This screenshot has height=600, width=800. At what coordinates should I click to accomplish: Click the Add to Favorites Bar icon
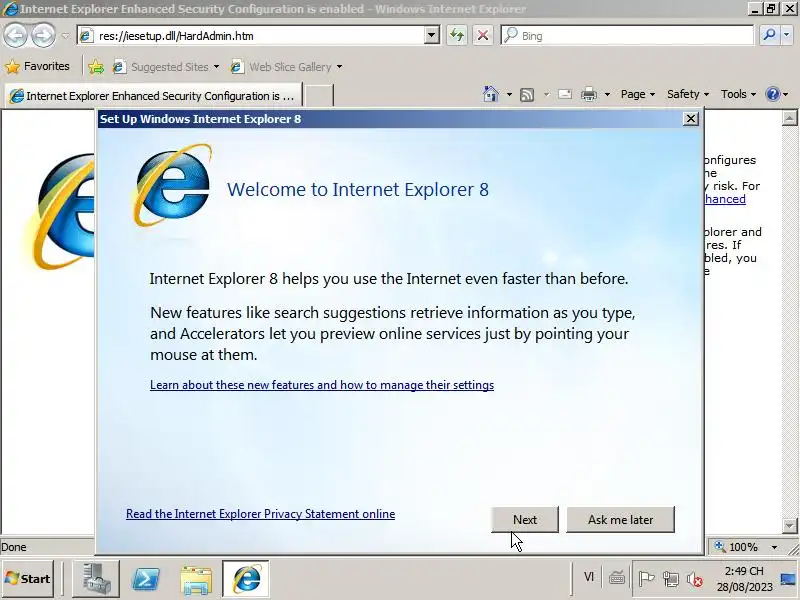click(96, 67)
